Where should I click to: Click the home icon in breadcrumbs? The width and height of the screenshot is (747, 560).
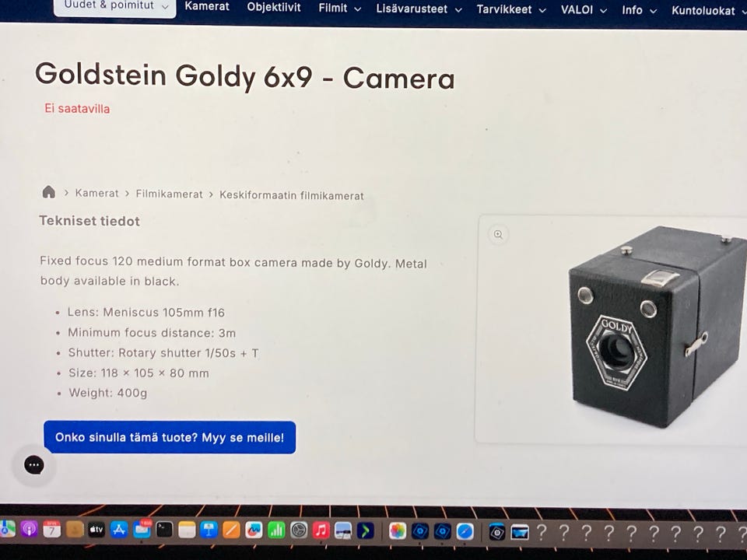coord(48,192)
